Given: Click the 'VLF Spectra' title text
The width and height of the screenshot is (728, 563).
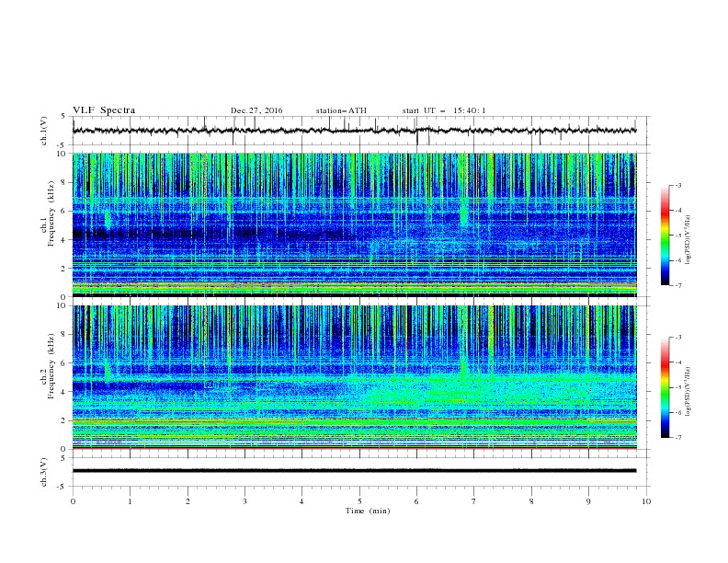Looking at the screenshot, I should coord(104,110).
